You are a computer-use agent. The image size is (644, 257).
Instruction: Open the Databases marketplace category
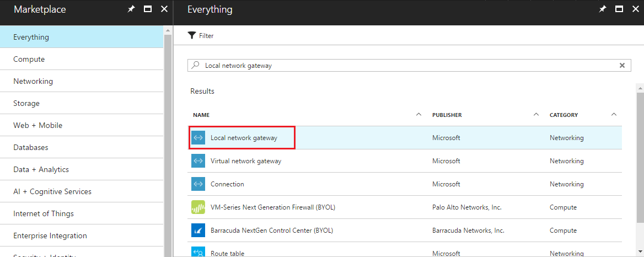(31, 147)
